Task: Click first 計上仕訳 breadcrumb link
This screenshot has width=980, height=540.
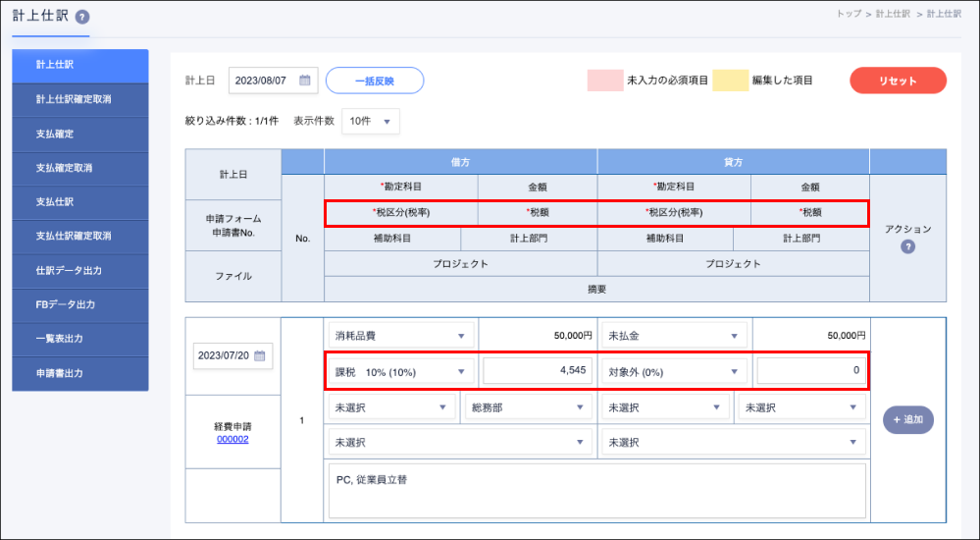Action: [893, 14]
